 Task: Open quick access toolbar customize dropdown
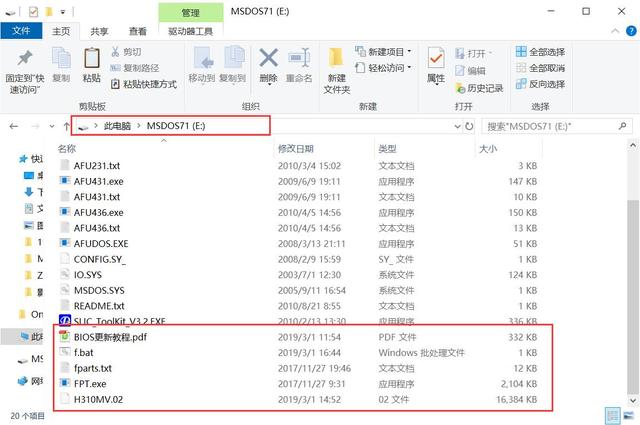(63, 12)
